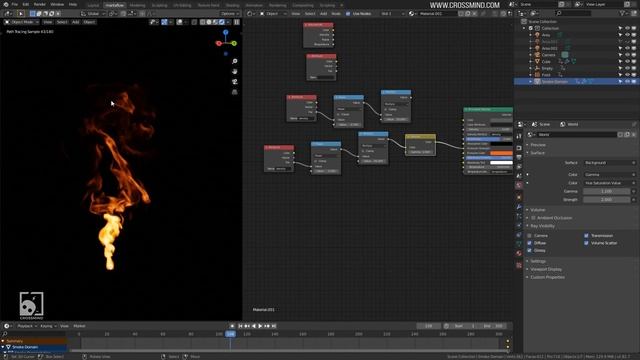The width and height of the screenshot is (640, 360).
Task: Open the Color dropdown showing Hue Saturation Value
Action: (609, 183)
